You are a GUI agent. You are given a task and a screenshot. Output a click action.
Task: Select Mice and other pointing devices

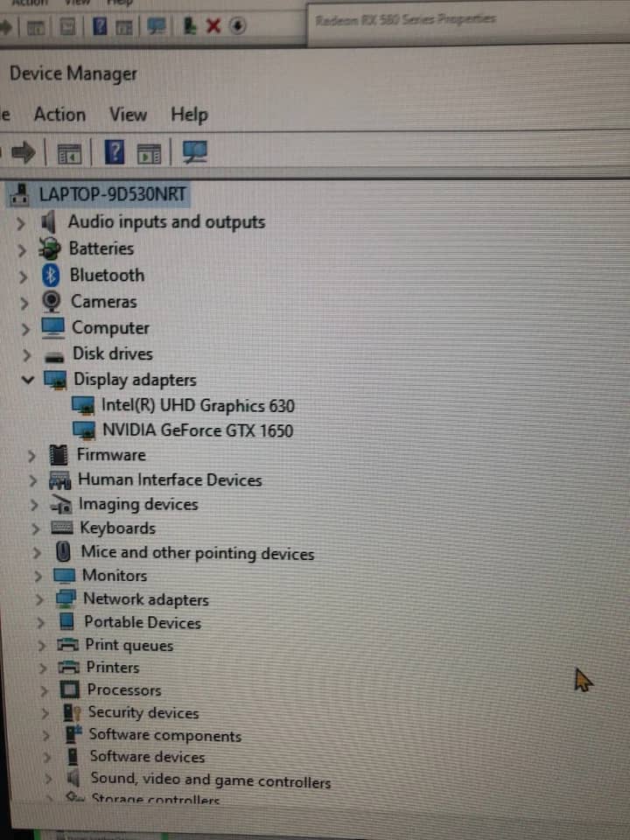tap(197, 553)
